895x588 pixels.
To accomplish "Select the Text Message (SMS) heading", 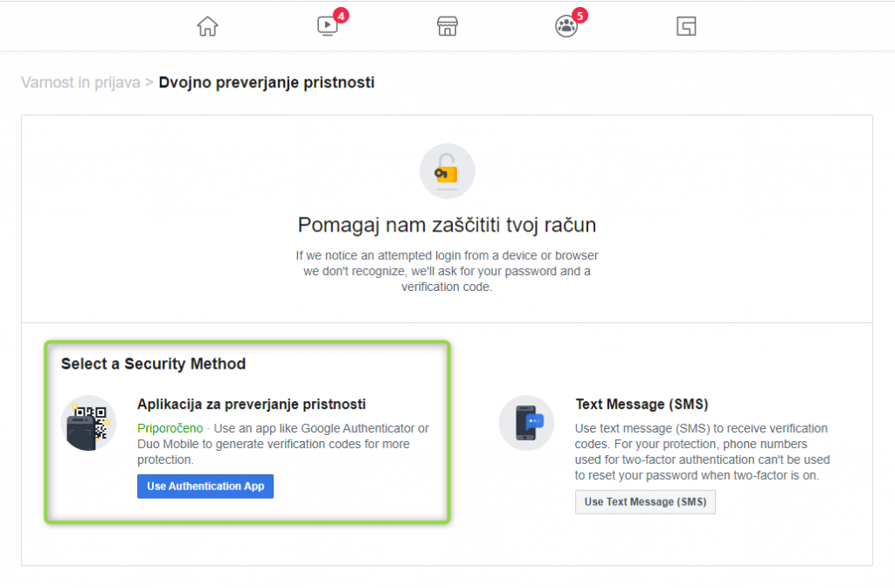I will pyautogui.click(x=642, y=405).
